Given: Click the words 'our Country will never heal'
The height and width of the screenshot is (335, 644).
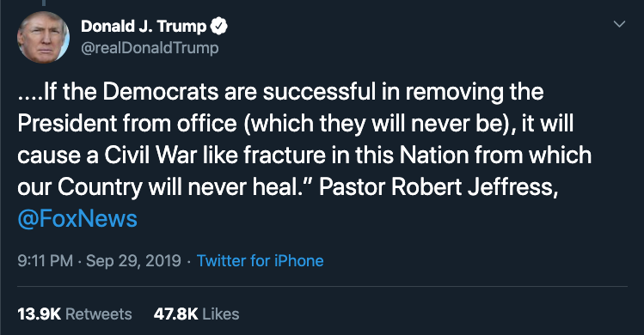Looking at the screenshot, I should tap(158, 187).
